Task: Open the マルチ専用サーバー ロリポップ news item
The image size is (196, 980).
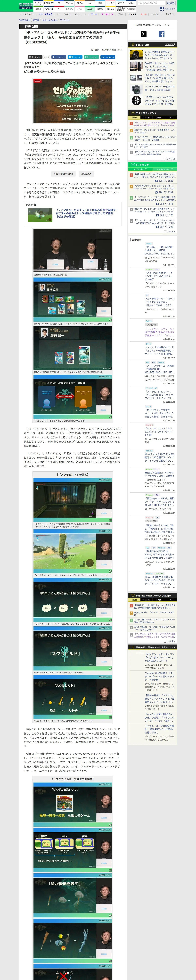Action: [159, 302]
